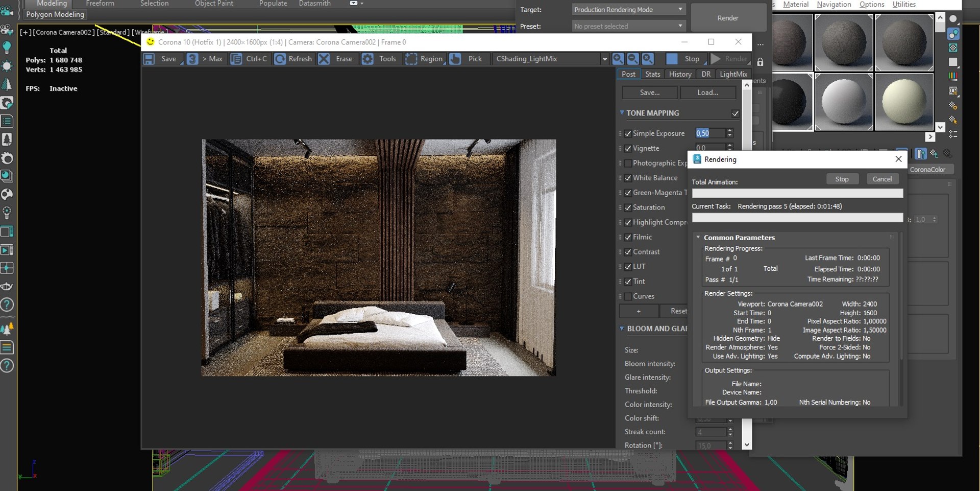Screen dimensions: 980x491
Task: Open the No preset selected dropdown
Action: pyautogui.click(x=628, y=26)
